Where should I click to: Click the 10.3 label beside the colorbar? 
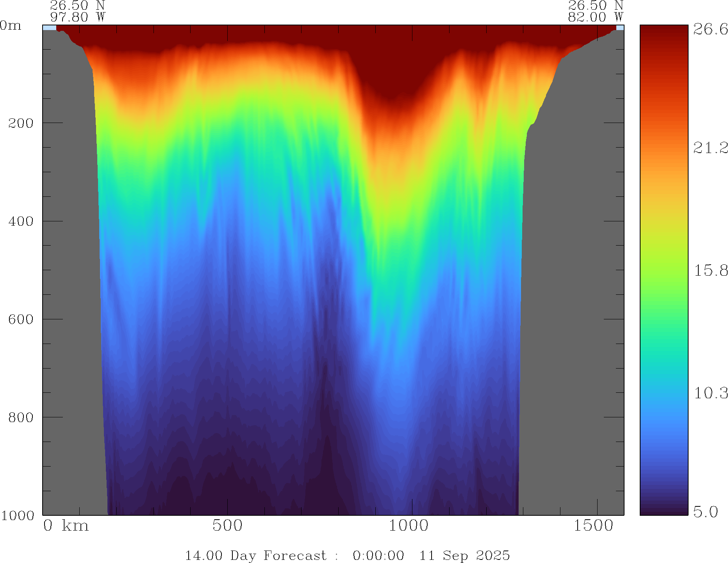(710, 393)
